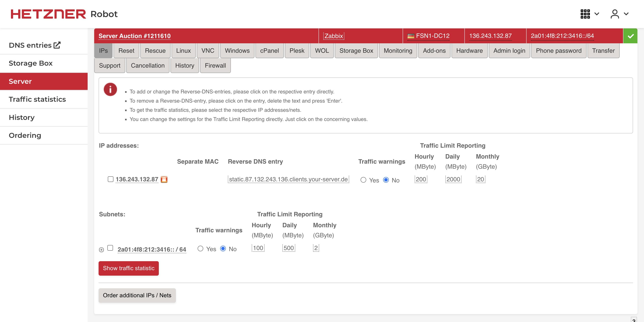This screenshot has height=322, width=644.
Task: Open Ordering in the sidebar
Action: pyautogui.click(x=44, y=135)
